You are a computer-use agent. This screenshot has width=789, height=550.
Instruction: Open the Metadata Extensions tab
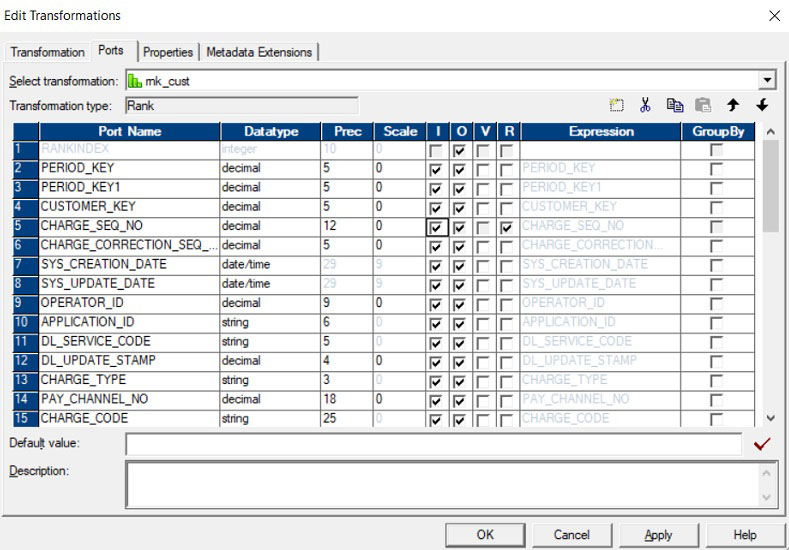[259, 52]
